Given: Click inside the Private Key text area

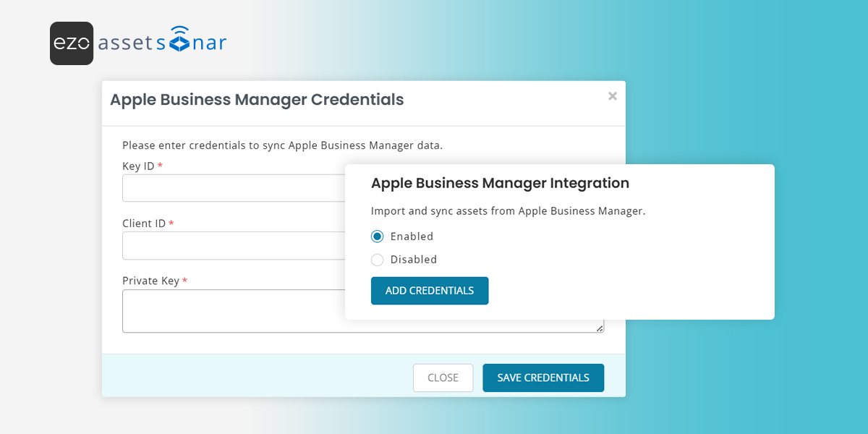Looking at the screenshot, I should [x=233, y=311].
